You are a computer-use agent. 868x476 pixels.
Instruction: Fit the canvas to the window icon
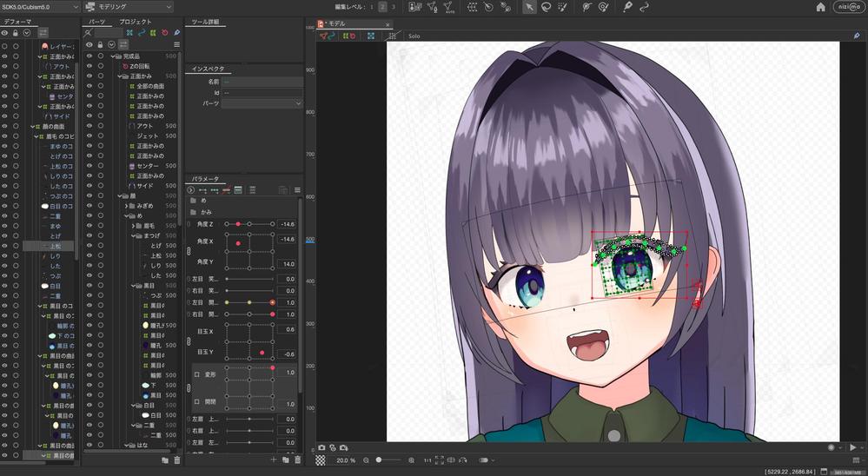[440, 460]
